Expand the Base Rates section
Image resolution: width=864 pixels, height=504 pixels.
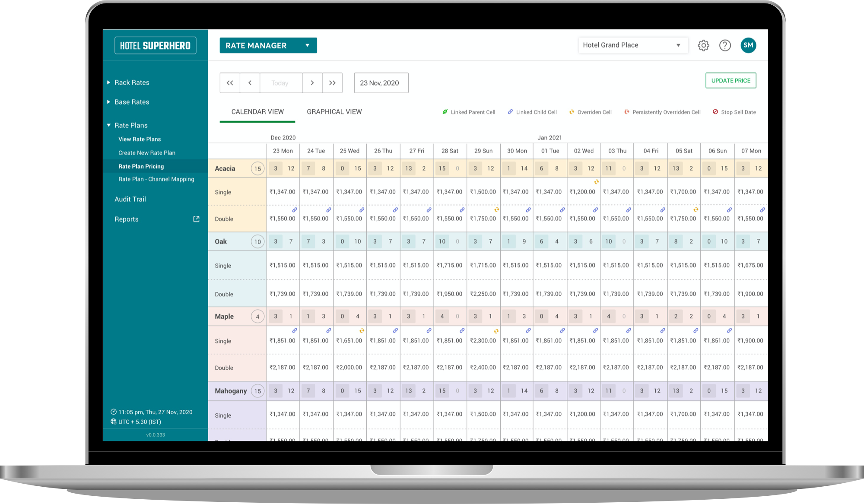(131, 102)
